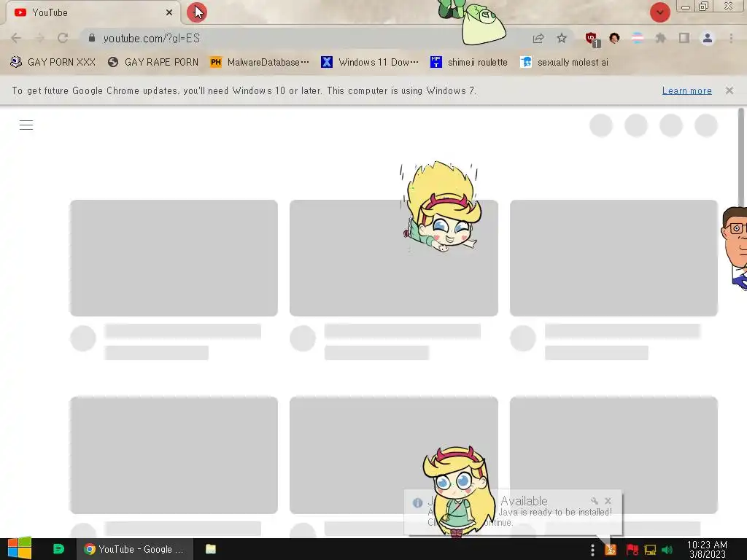Open the network tray icon
Screen dimensions: 747x560
[650, 550]
